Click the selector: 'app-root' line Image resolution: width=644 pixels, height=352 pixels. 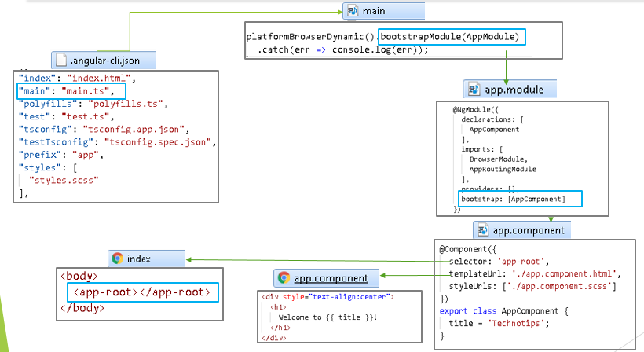(499, 261)
